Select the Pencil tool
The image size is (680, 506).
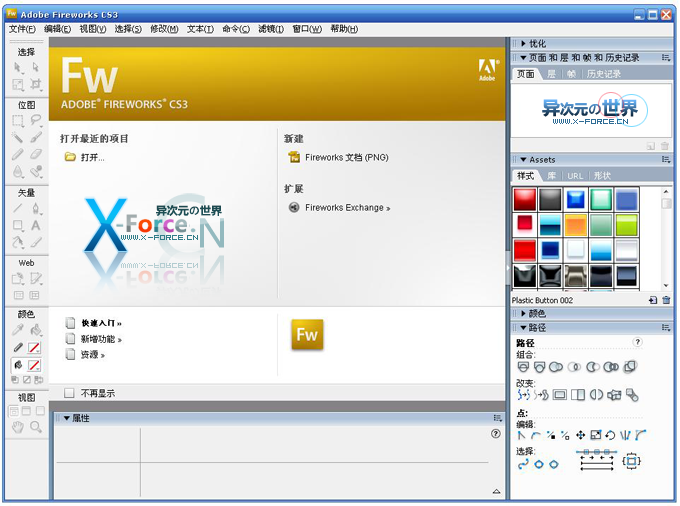[x=17, y=154]
